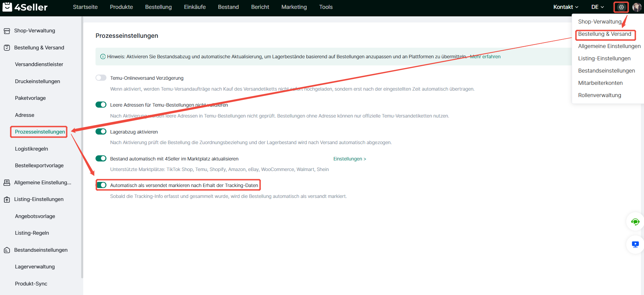
Task: Open Adresse in sidebar
Action: click(x=25, y=115)
